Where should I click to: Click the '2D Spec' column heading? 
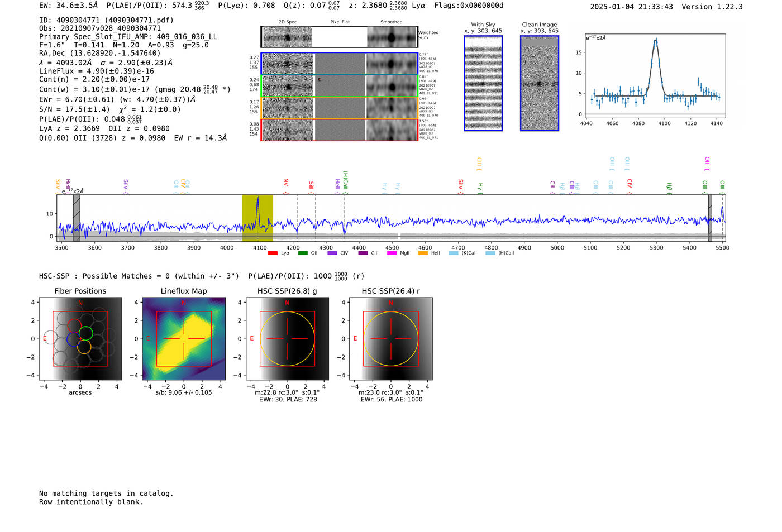(288, 22)
